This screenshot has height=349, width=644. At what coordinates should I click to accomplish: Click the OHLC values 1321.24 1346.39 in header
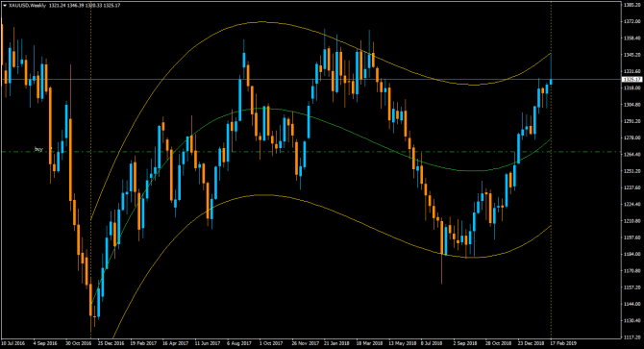[66, 6]
